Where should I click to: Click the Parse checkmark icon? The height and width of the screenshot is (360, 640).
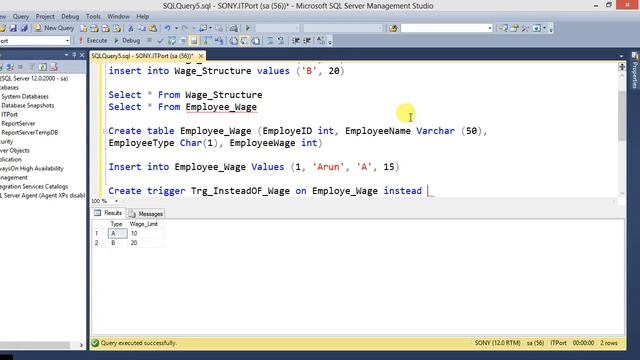pos(160,40)
